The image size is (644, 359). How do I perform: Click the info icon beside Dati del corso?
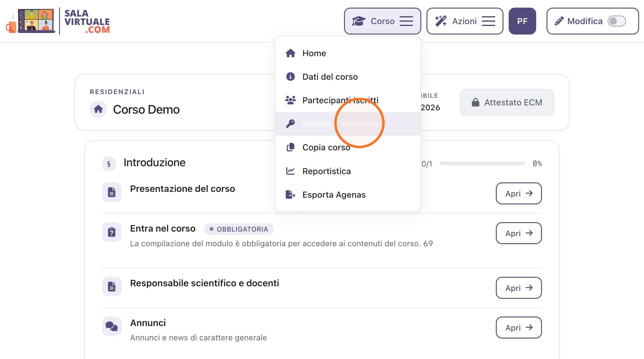290,76
